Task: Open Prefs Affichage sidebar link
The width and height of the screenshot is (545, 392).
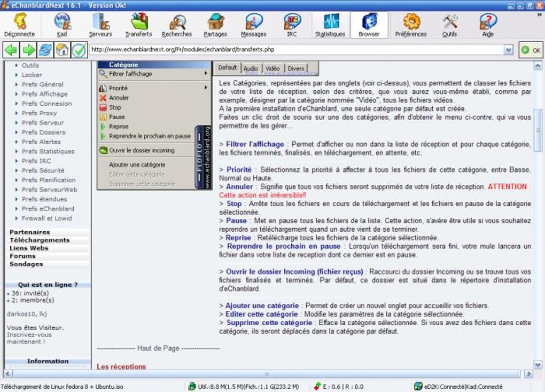Action: [44, 94]
